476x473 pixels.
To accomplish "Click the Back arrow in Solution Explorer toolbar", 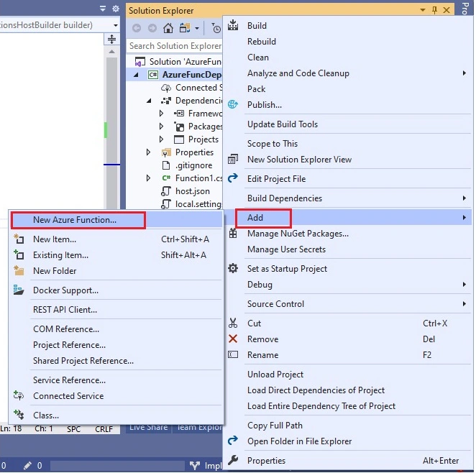I will click(x=137, y=28).
